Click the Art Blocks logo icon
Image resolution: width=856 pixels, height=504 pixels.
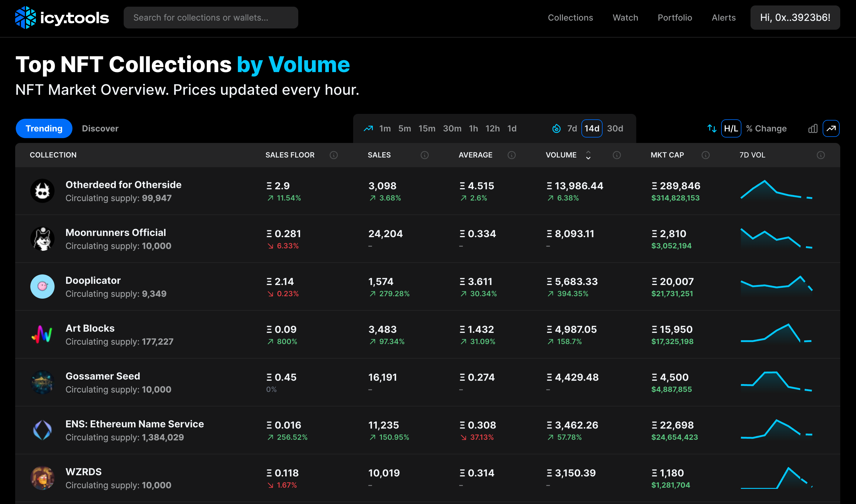[42, 334]
